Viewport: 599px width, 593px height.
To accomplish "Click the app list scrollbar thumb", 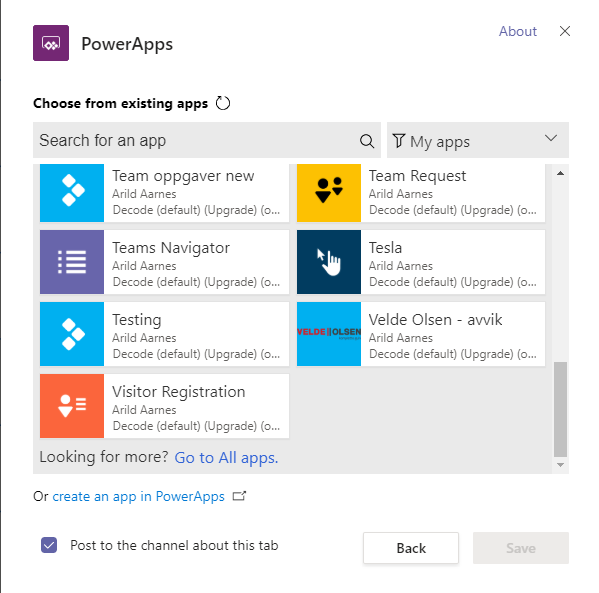I will 560,409.
